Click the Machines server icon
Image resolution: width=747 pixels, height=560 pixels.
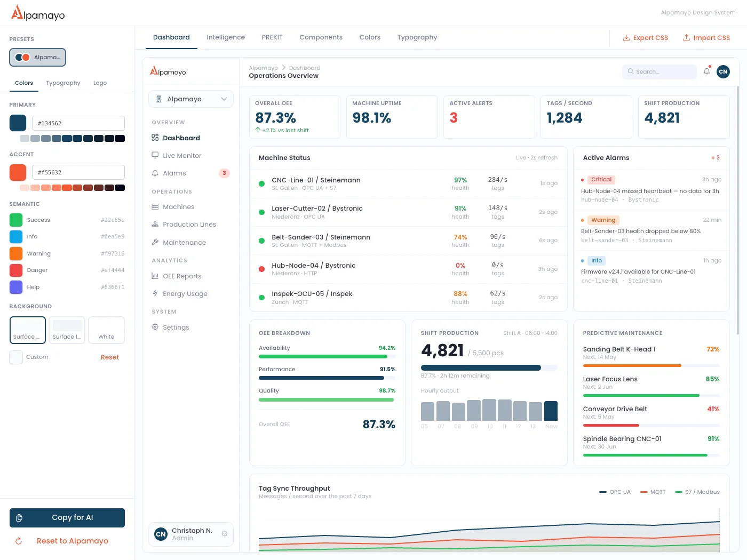coord(155,207)
